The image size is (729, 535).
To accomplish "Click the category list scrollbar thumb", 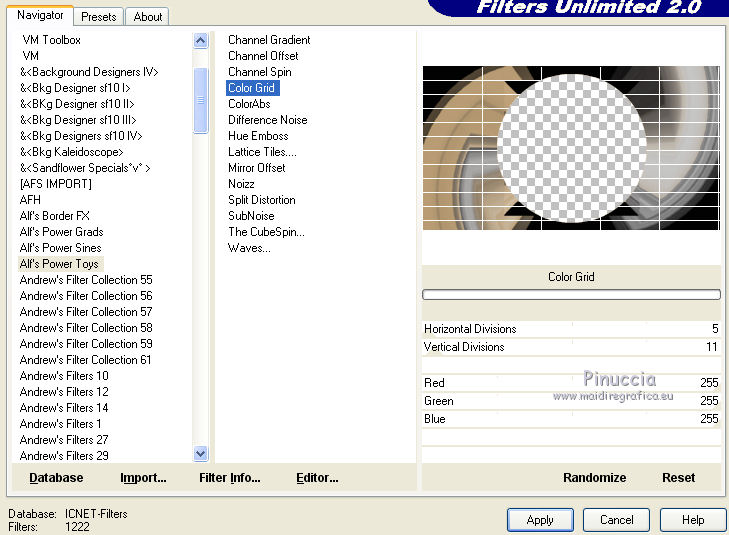I will pyautogui.click(x=200, y=100).
